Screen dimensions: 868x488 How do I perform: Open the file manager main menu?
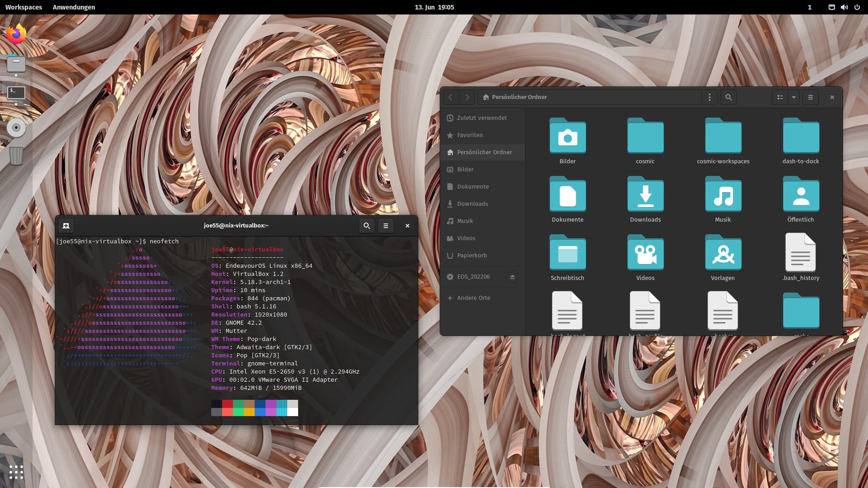tap(811, 97)
